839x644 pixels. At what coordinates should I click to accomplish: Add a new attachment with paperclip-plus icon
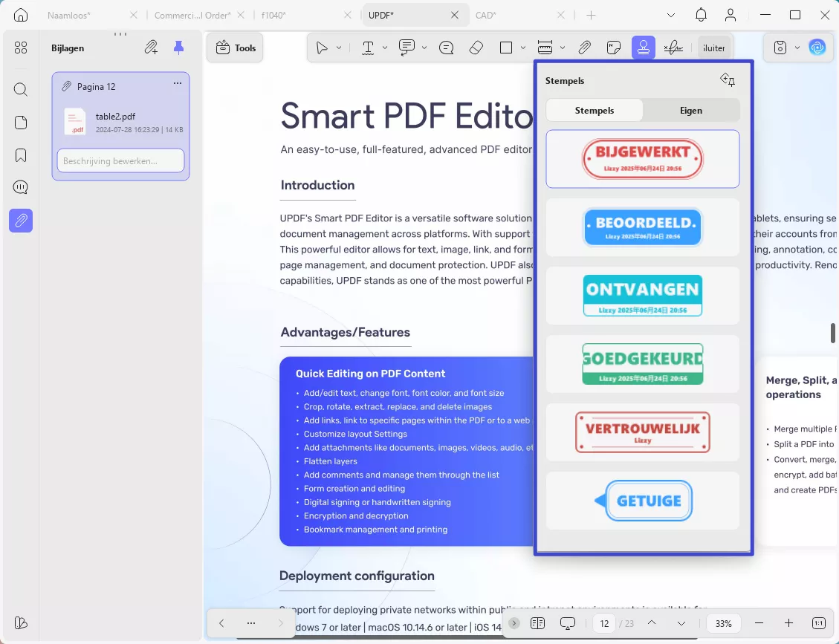coord(152,48)
